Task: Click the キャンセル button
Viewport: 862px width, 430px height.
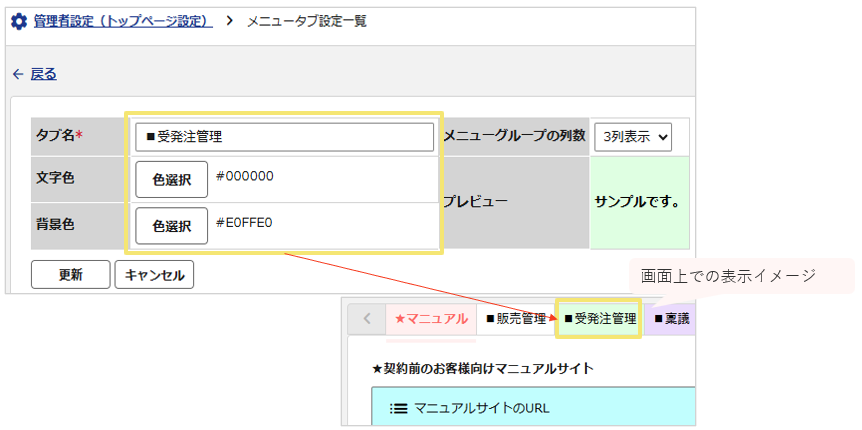Action: pos(154,275)
